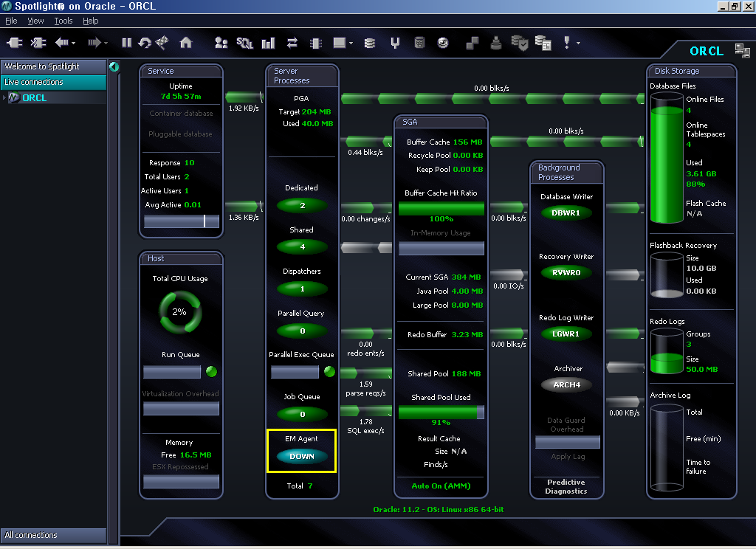Click the overlapping squares toolbar icon
Viewport: 756px width, 549px height.
point(472,44)
